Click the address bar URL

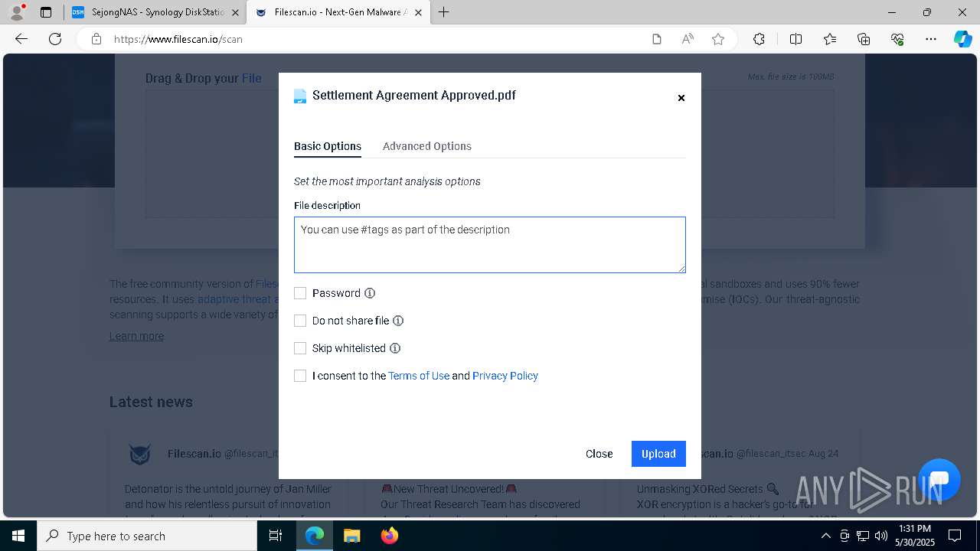tap(178, 39)
